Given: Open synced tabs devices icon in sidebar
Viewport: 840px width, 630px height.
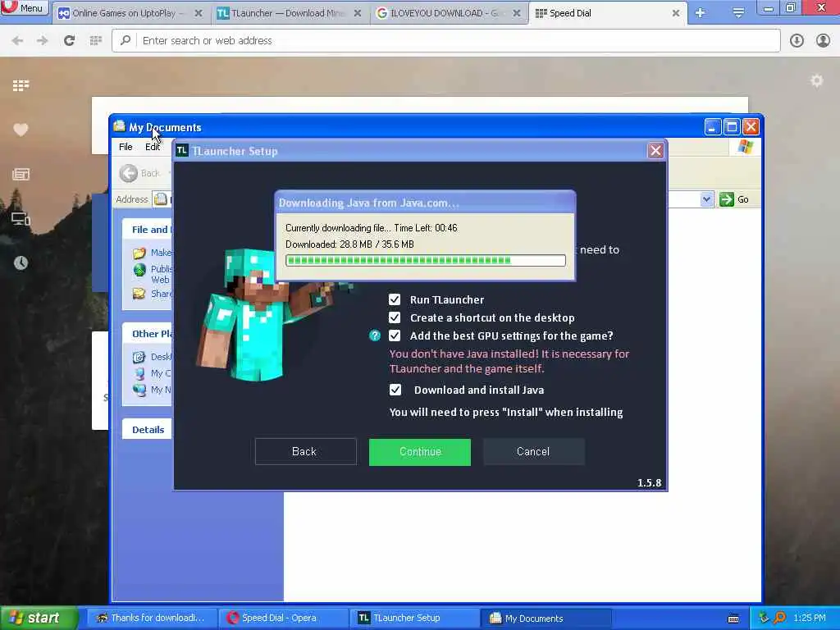Looking at the screenshot, I should [x=21, y=218].
